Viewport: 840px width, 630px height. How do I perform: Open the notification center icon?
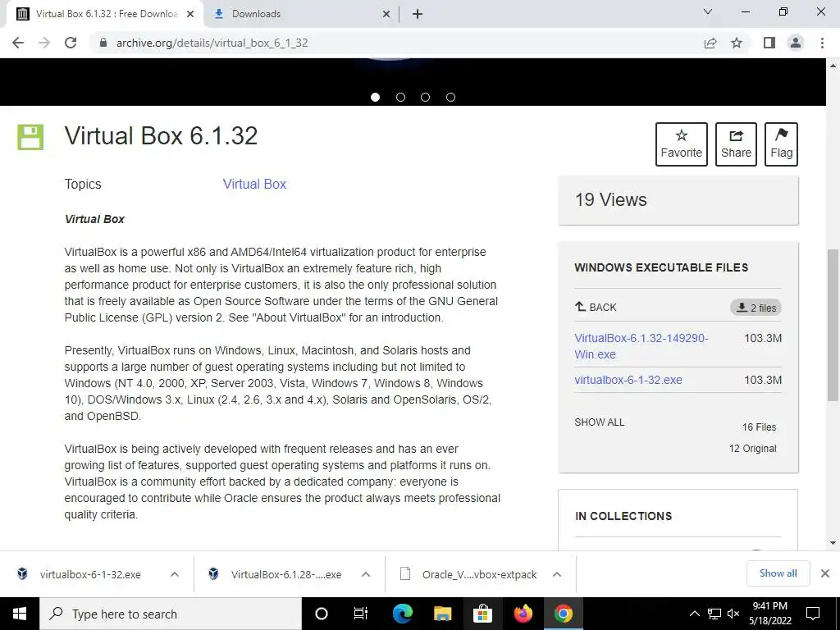click(813, 614)
